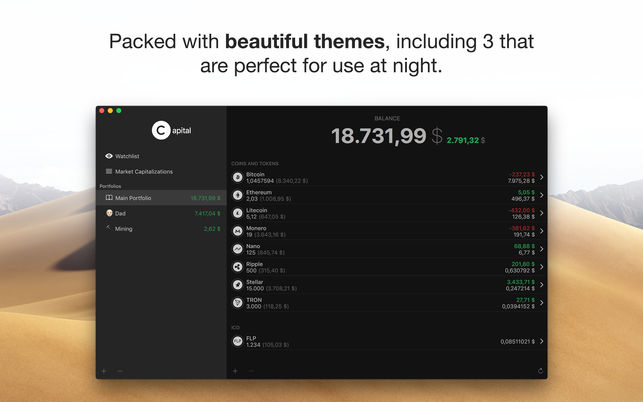Click the COINS AND TOKENS header
The image size is (643, 402).
point(255,163)
